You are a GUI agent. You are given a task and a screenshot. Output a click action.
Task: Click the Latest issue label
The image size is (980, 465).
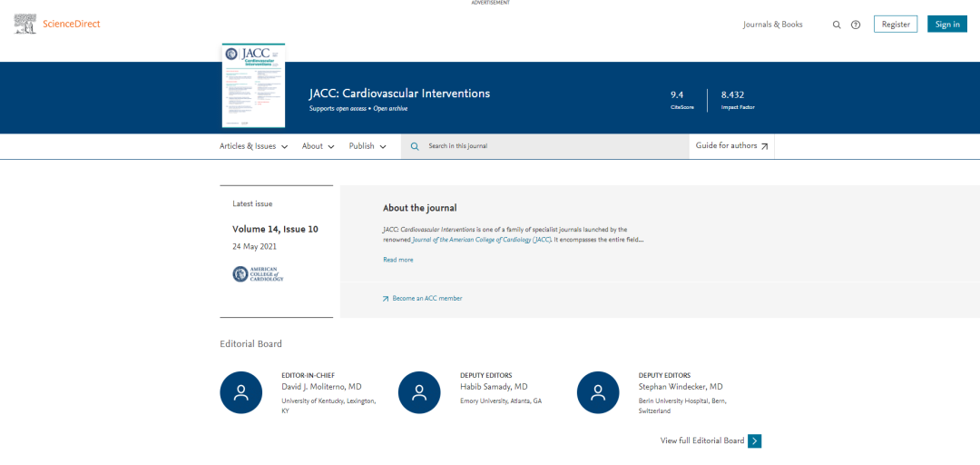click(252, 203)
